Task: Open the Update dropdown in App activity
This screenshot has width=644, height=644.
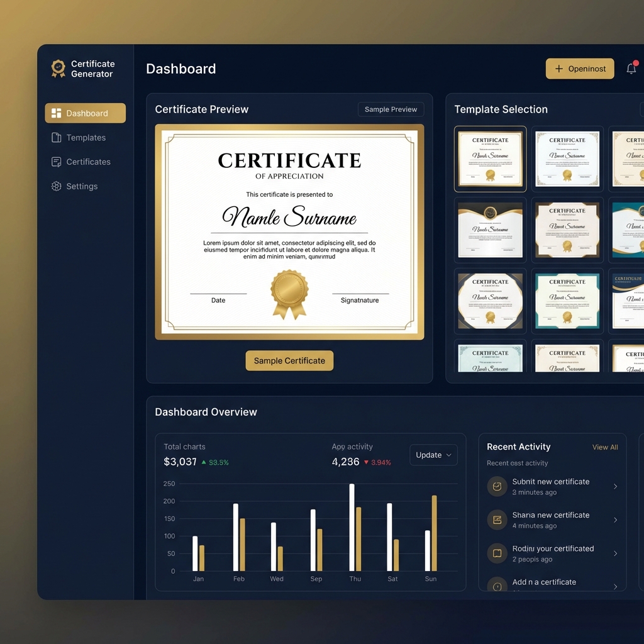Action: point(433,455)
